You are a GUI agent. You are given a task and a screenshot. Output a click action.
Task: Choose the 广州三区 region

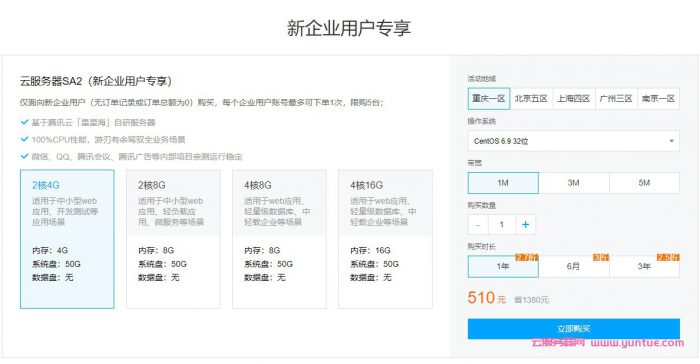point(616,99)
